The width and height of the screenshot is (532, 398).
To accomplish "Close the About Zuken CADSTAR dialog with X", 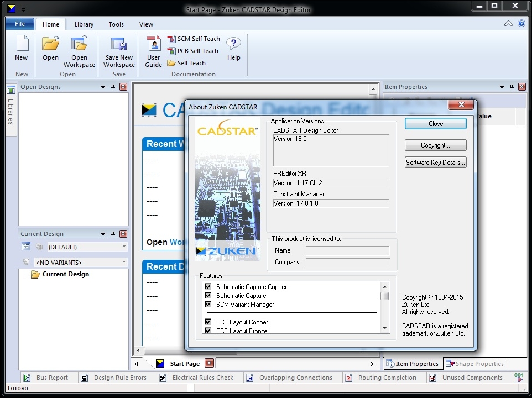I will coord(461,104).
